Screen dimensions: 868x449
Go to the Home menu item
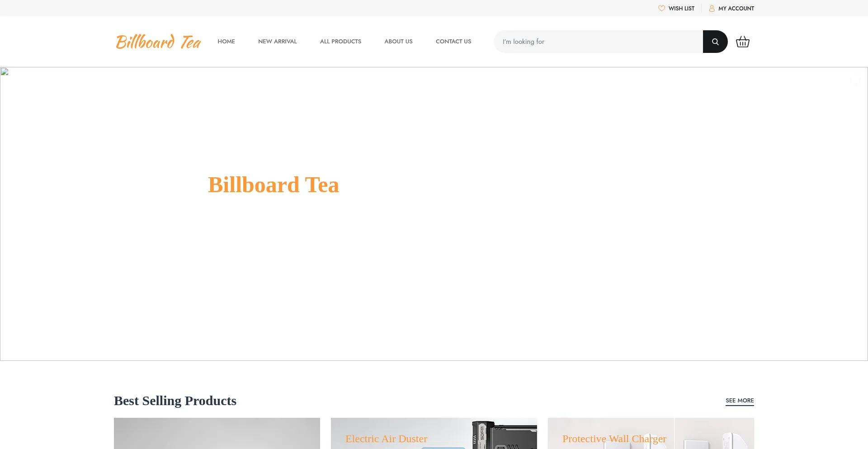[226, 42]
